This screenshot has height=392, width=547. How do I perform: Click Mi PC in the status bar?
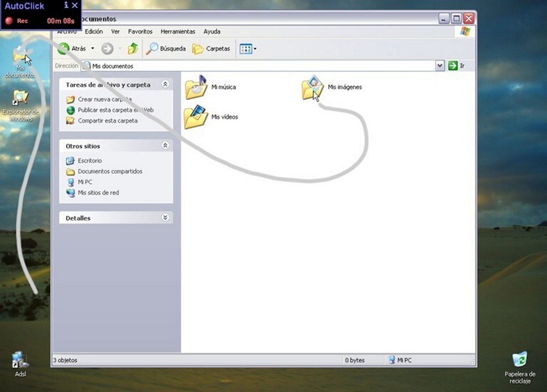pos(400,360)
